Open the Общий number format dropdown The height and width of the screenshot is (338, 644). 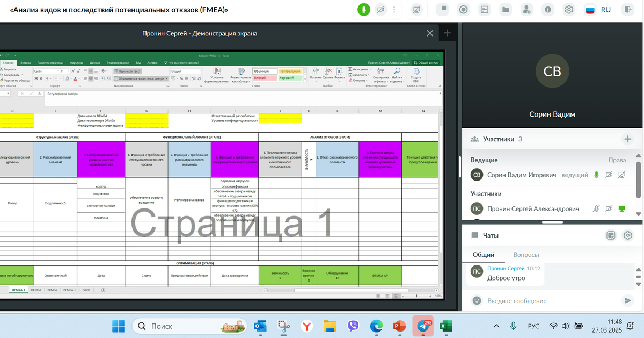186,71
